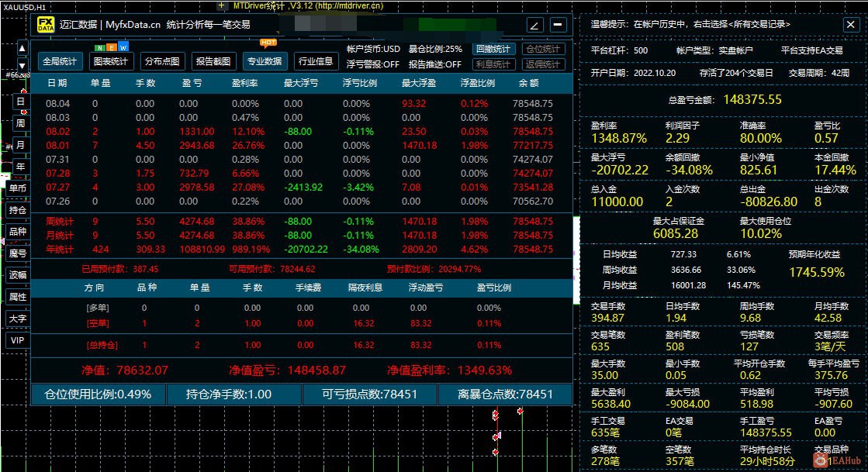Close the right account info panel
This screenshot has height=472, width=868.
click(851, 24)
